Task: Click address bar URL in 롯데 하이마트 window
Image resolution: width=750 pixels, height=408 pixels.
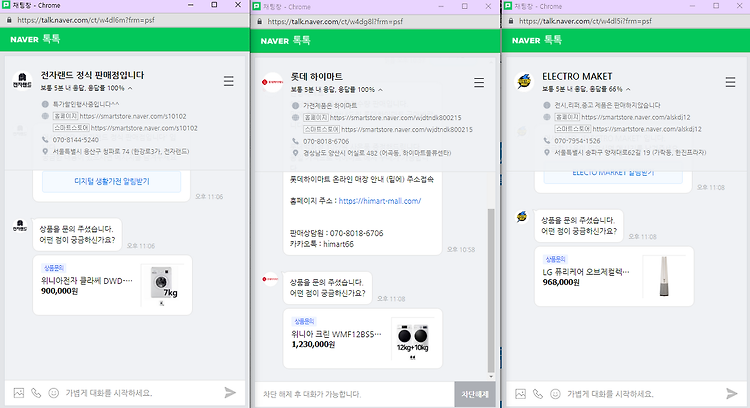Action: click(335, 22)
